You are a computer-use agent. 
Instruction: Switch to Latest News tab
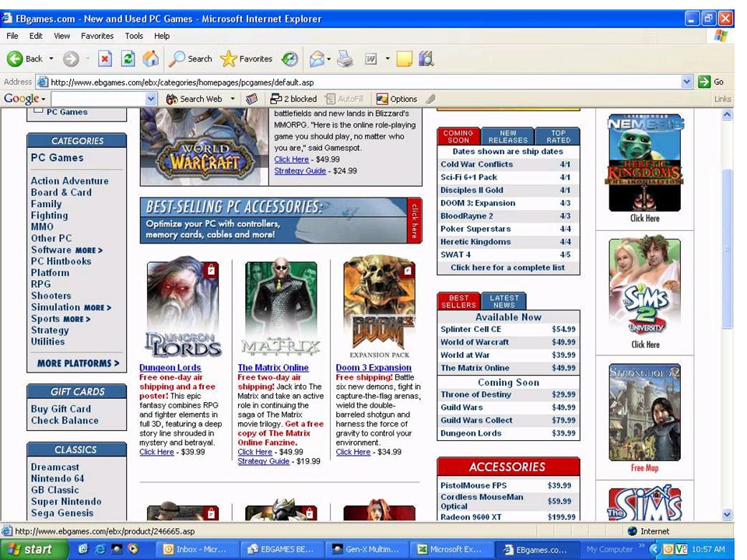[504, 301]
